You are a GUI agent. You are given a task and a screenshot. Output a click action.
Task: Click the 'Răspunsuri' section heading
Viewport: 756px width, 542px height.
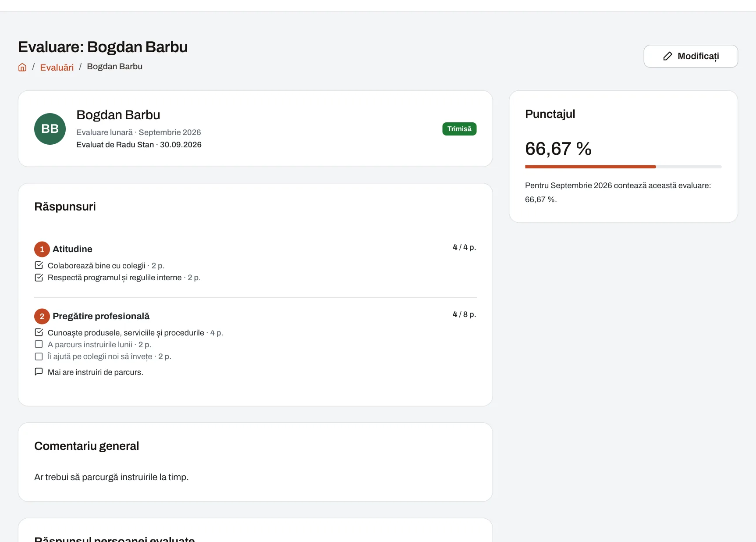(65, 207)
